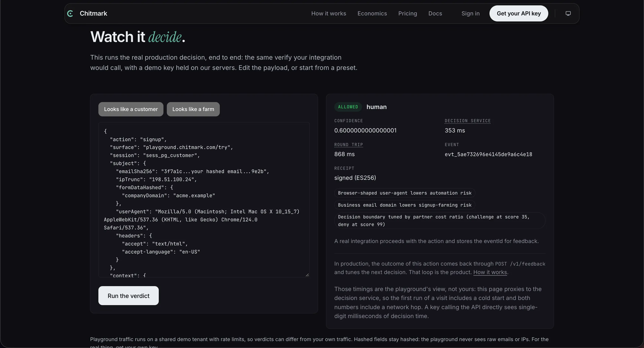Viewport: 644px width, 348px height.
Task: Click inside the JSON payload editor
Action: [x=204, y=200]
